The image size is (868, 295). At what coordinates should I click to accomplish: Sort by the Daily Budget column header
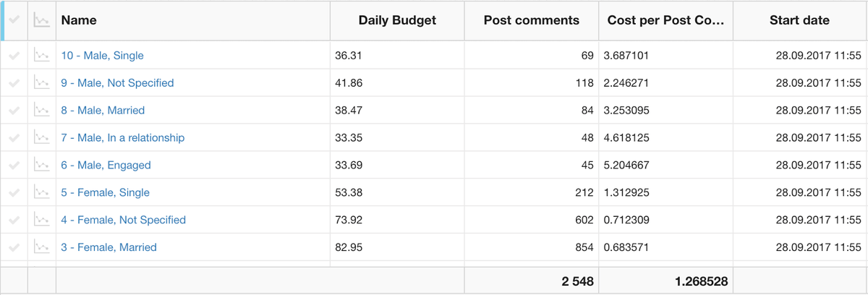(397, 20)
